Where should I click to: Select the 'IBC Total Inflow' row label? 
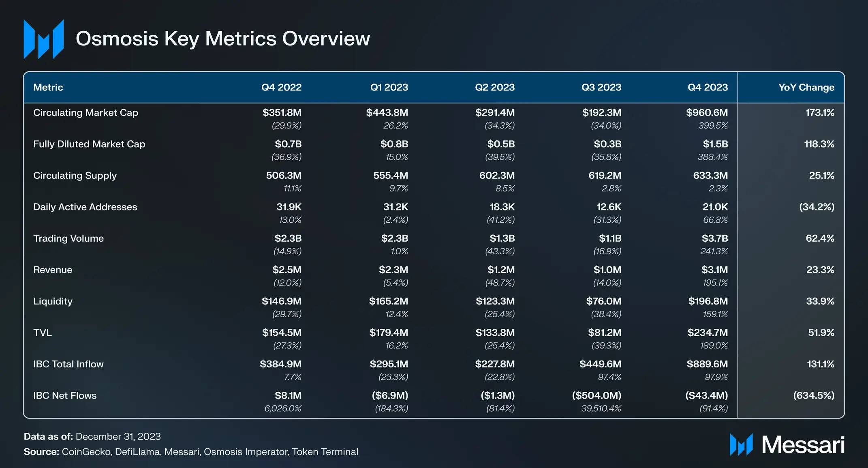point(68,364)
